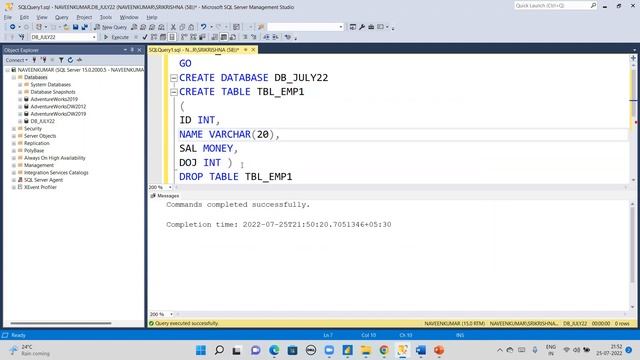
Task: Collapse the Databases folder node
Action: coord(13,77)
